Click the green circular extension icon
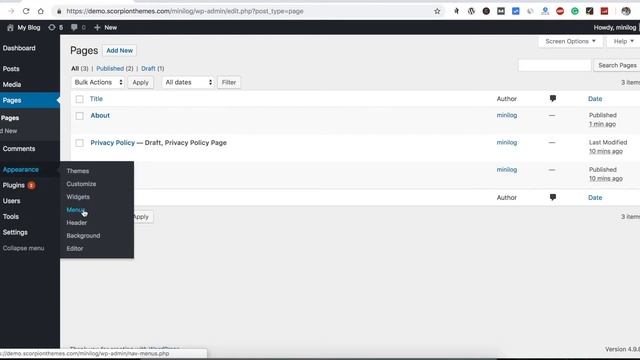Screen dimensions: 640x360 (575, 11)
